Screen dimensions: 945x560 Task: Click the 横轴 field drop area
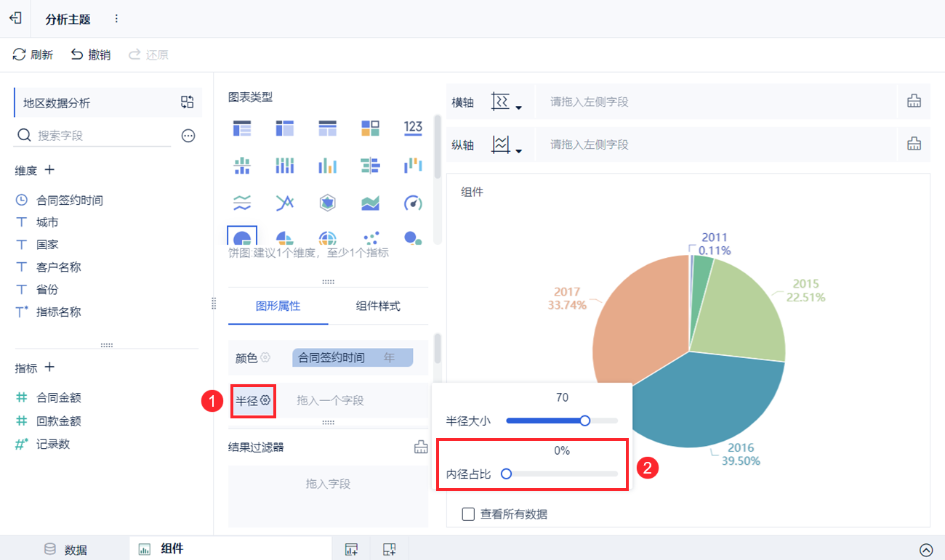pyautogui.click(x=716, y=102)
